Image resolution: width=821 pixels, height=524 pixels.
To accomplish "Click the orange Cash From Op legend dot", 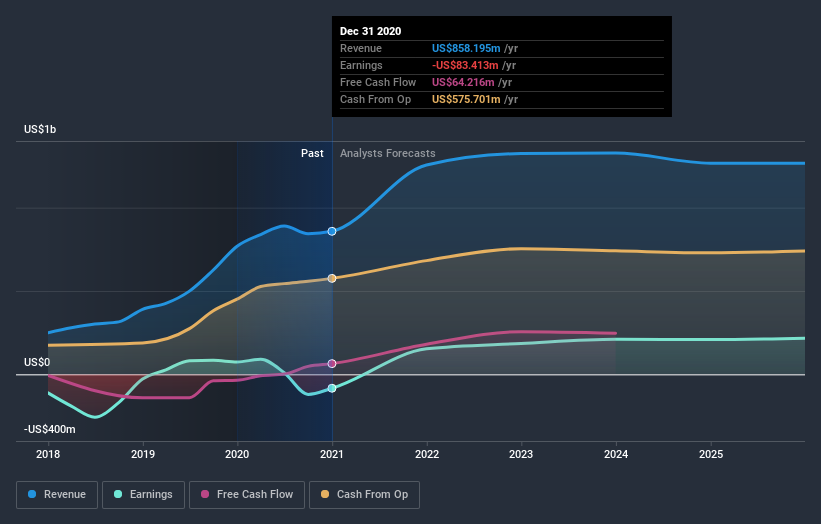I will tap(325, 494).
